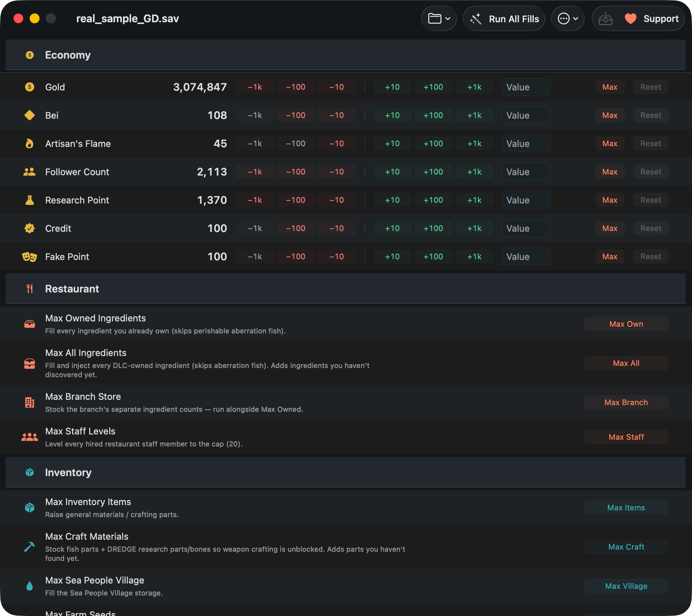The image size is (692, 616).
Task: Click the Max Staff Levels group icon
Action: [30, 437]
